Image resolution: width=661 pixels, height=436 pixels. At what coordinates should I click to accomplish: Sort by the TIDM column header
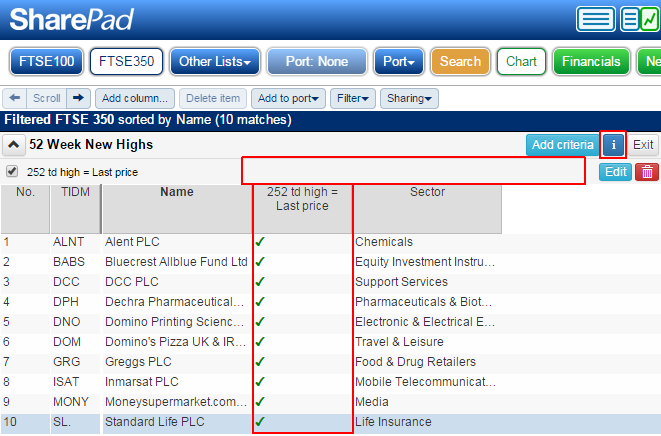coord(75,209)
